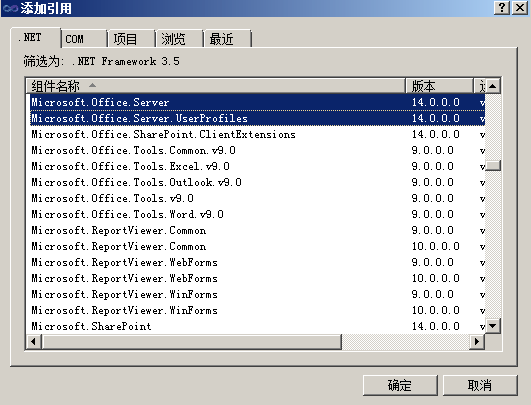The image size is (531, 405).
Task: Select Microsoft.ReportViewer.WebForms version 10.0.0.0
Action: tap(256, 278)
